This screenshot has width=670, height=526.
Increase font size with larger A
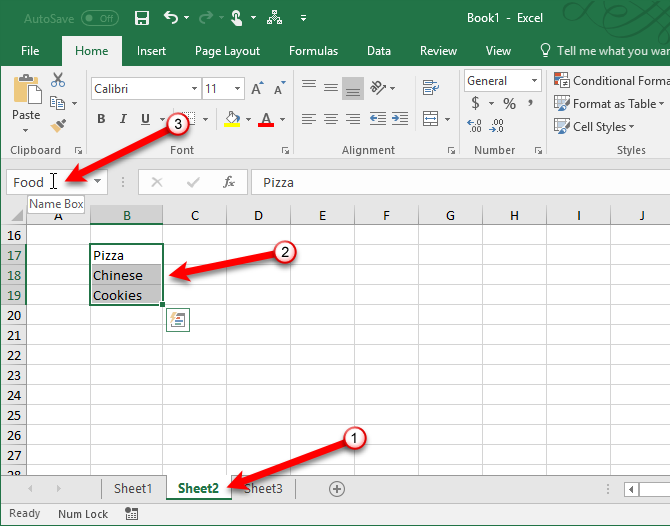[x=258, y=89]
